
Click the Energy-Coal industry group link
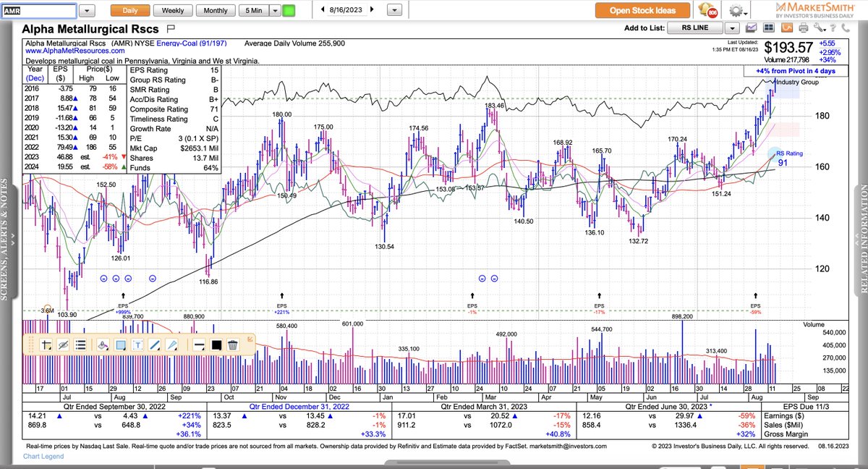click(x=193, y=43)
